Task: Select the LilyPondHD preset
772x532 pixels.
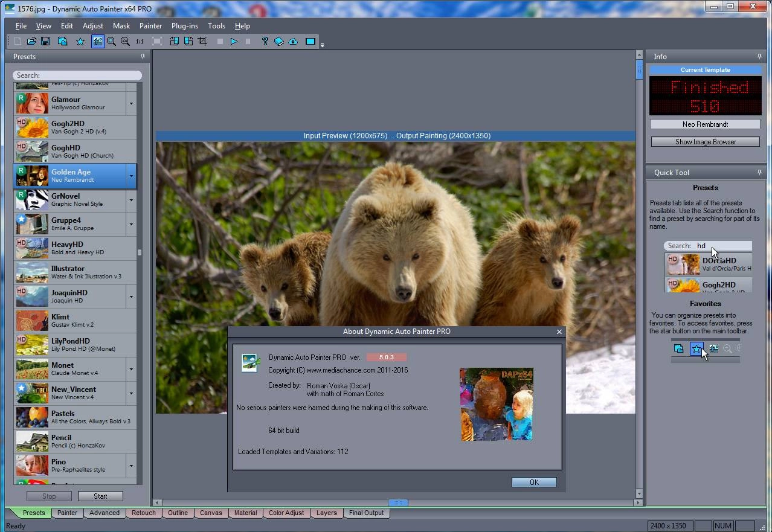Action: coord(76,345)
